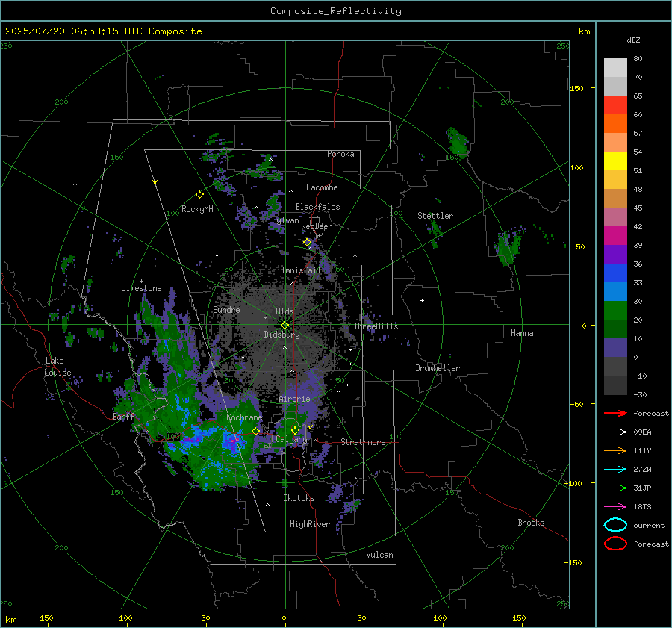Image resolution: width=672 pixels, height=628 pixels.
Task: Select the ThreeHills label
Action: point(376,326)
